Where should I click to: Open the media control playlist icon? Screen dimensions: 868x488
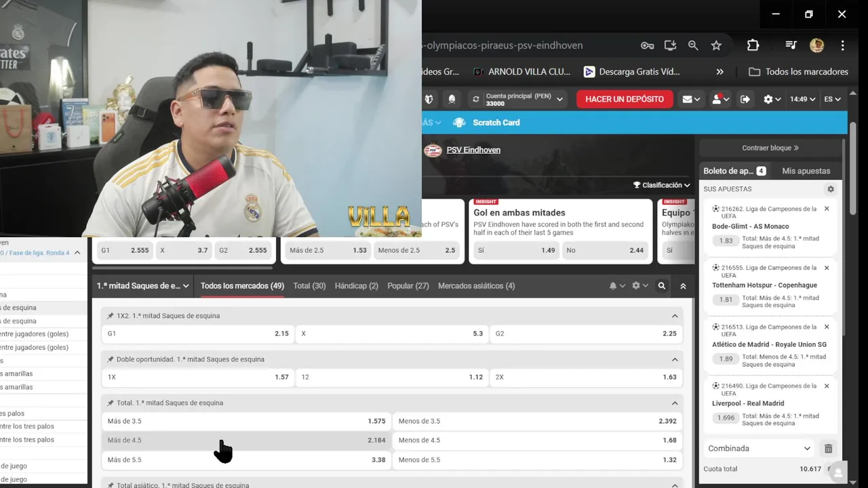pos(791,45)
